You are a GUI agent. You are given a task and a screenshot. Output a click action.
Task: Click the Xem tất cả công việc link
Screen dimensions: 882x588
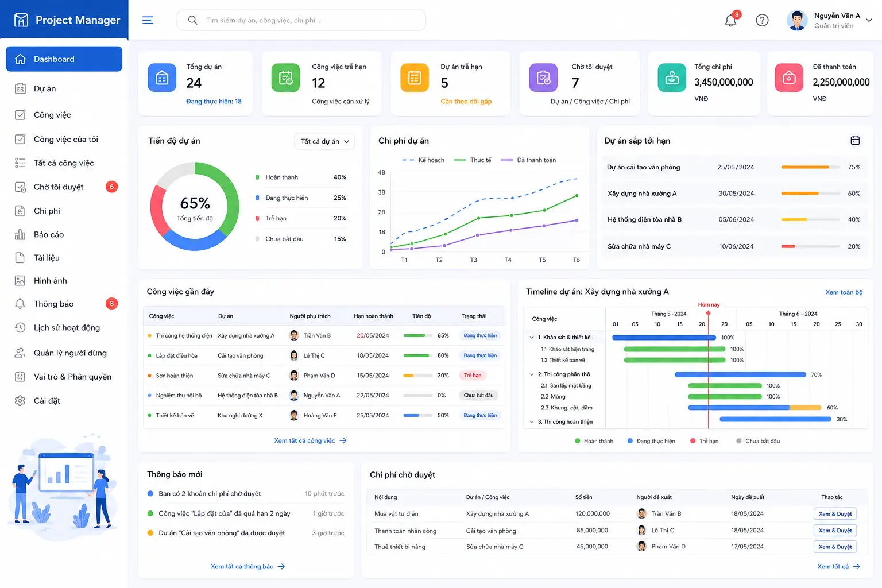pyautogui.click(x=310, y=440)
